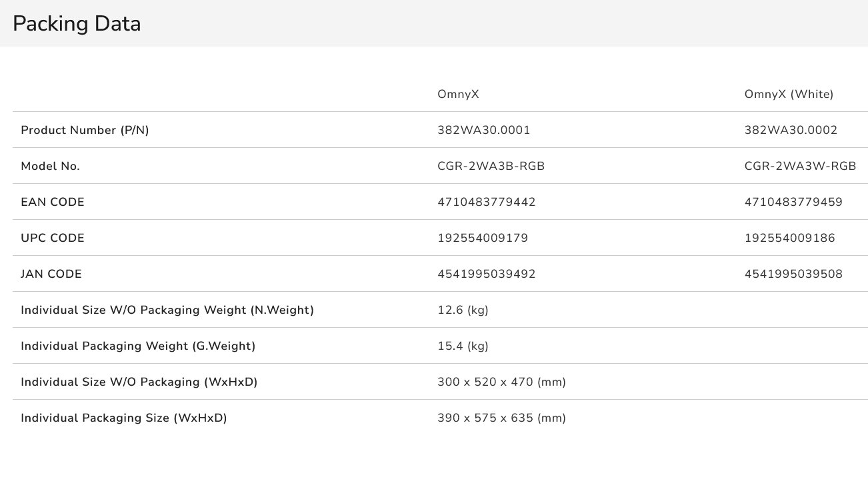Click the Product Number (P/N) row label

click(x=85, y=131)
